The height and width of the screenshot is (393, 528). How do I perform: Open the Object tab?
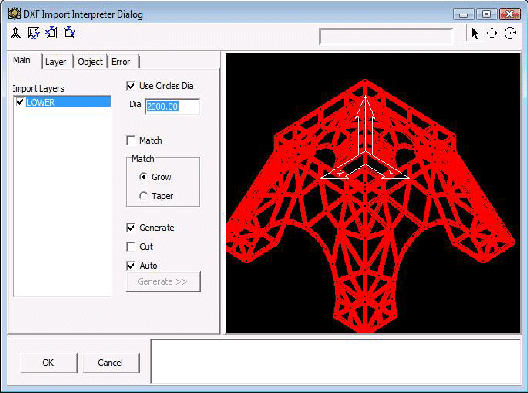click(x=90, y=62)
